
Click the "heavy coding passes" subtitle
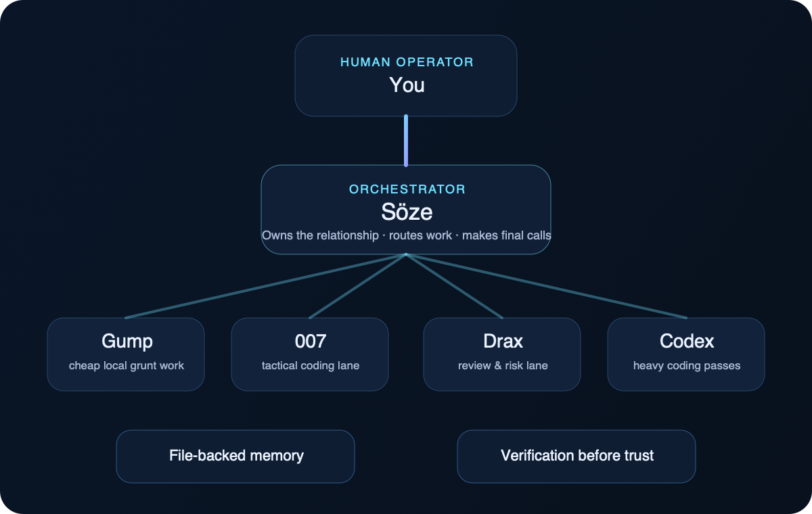click(x=686, y=365)
